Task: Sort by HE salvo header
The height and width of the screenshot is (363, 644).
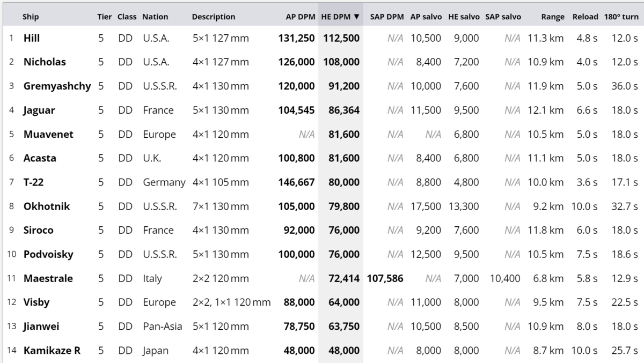Action: [464, 17]
